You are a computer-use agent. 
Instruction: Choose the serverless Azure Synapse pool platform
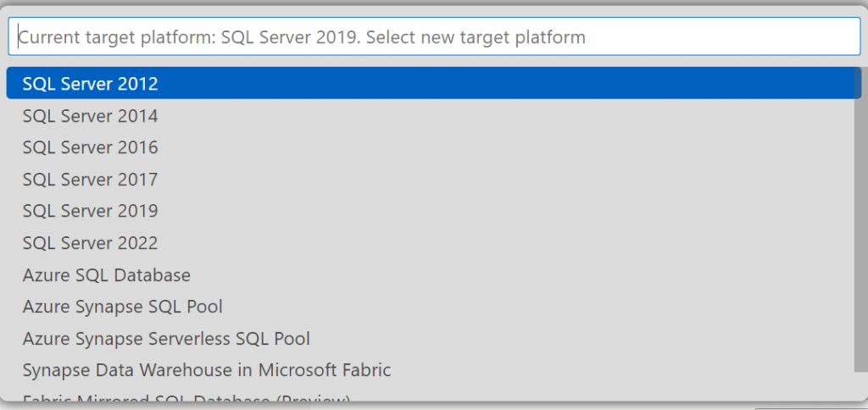click(x=166, y=339)
